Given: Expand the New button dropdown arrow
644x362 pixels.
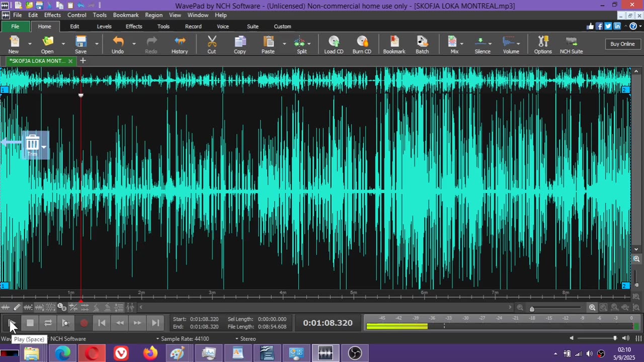Looking at the screenshot, I should (x=30, y=44).
